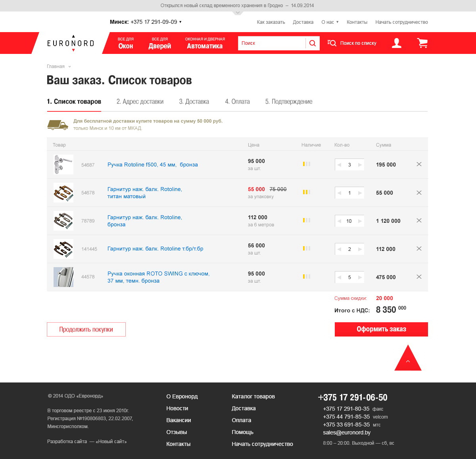Click the scroll-to-top red triangle
Viewport: 476px width, 459px height.
pos(408,358)
